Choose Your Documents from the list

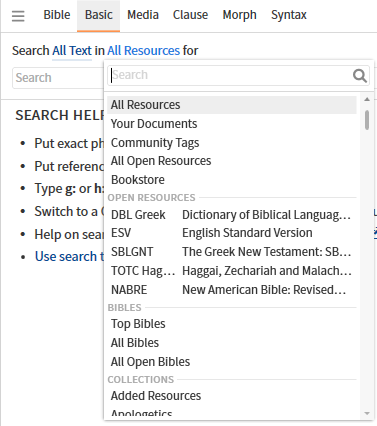(x=232, y=124)
